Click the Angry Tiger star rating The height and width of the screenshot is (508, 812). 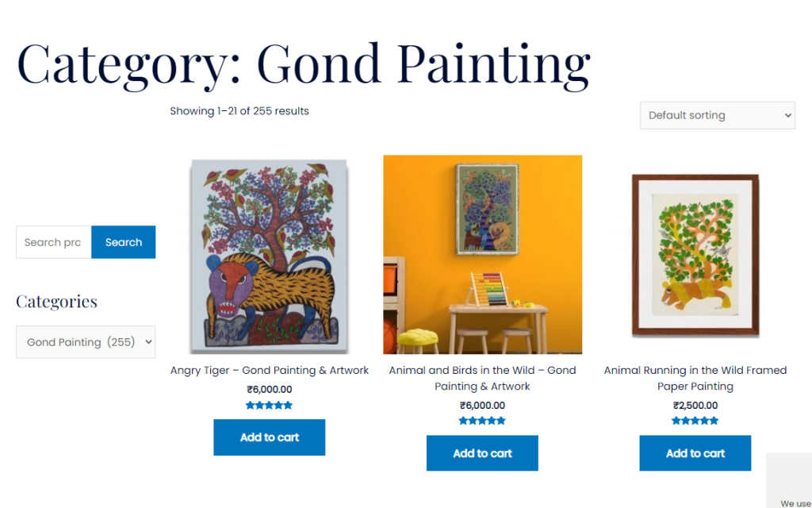270,406
